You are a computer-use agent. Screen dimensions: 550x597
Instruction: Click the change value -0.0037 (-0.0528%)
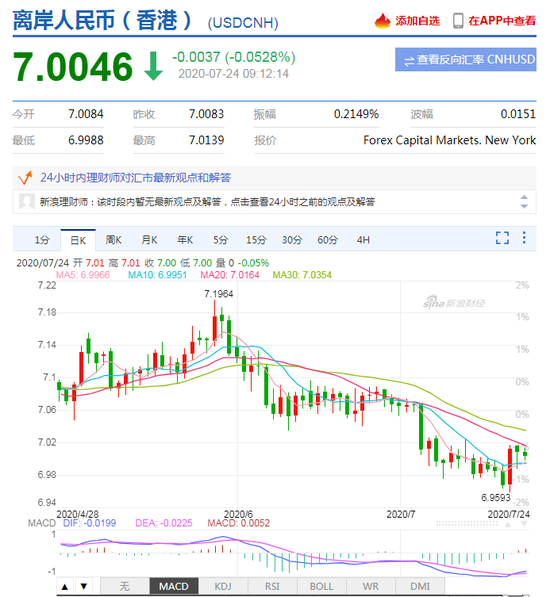click(x=234, y=57)
